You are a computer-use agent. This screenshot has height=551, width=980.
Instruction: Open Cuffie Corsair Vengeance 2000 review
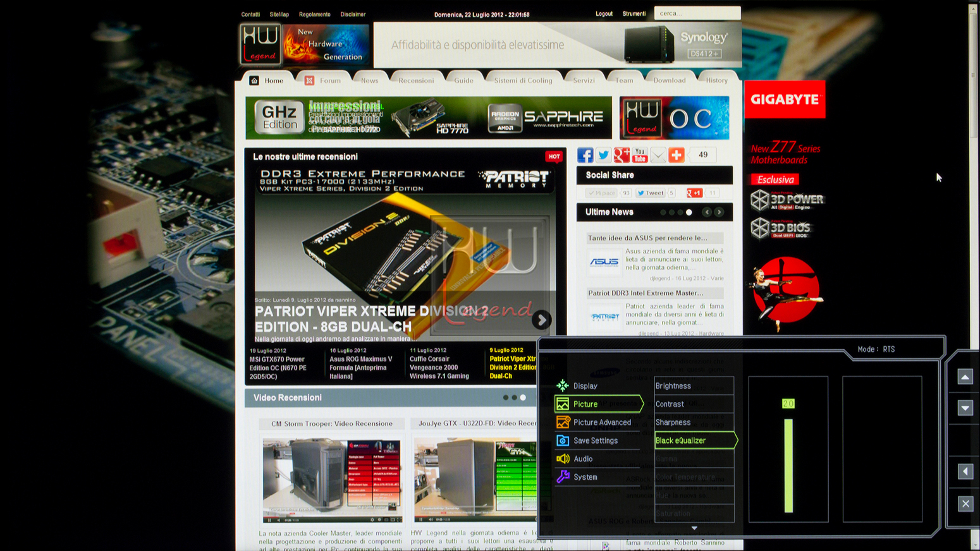[439, 367]
